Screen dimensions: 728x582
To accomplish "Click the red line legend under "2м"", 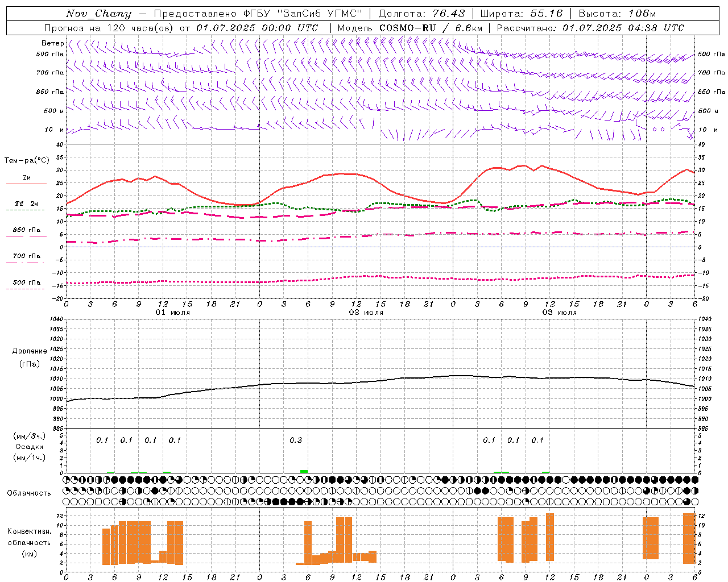I will click(x=27, y=184).
